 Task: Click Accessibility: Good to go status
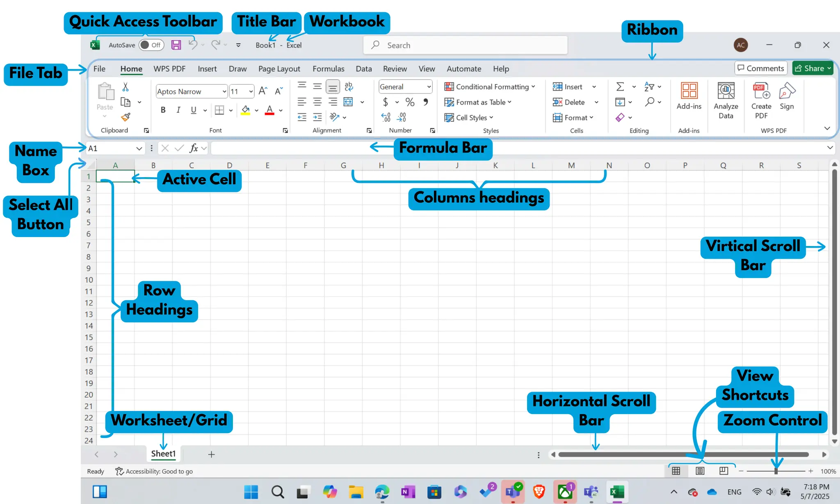coord(154,471)
